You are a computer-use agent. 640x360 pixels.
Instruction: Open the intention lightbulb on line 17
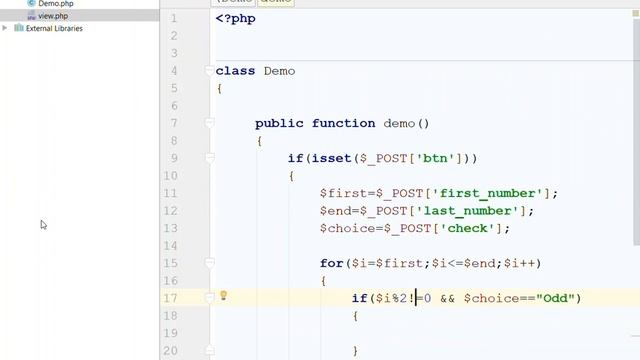[223, 295]
